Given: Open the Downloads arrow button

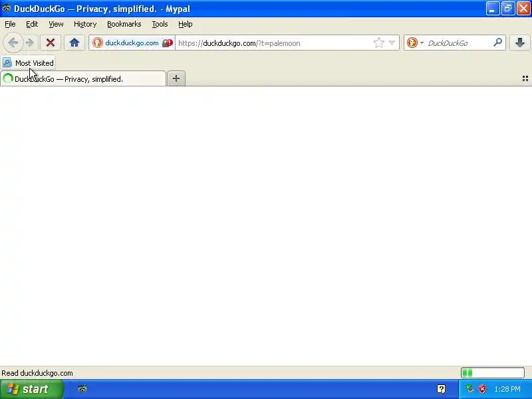Looking at the screenshot, I should click(x=520, y=43).
